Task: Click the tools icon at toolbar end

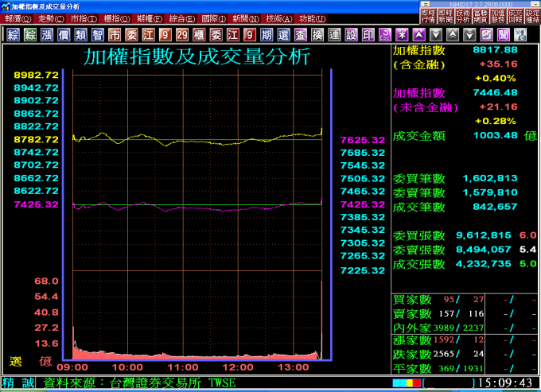Action: tap(520, 35)
